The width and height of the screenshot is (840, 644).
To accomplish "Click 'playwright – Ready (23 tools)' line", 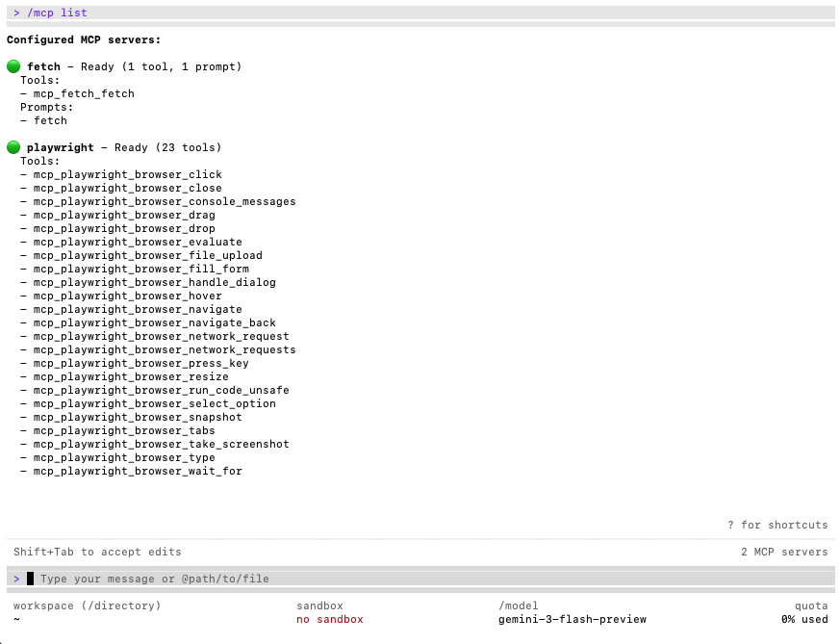I will pos(124,147).
